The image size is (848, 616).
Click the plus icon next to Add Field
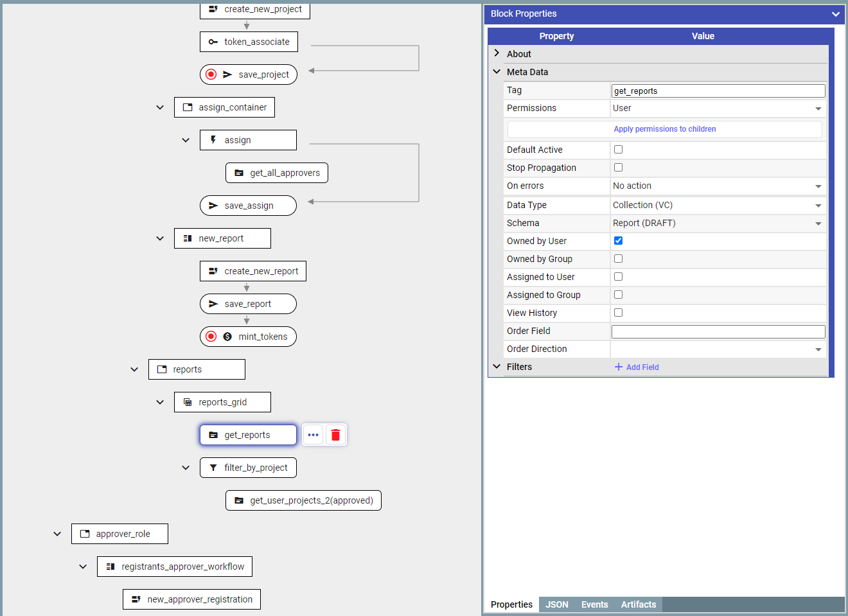point(619,367)
